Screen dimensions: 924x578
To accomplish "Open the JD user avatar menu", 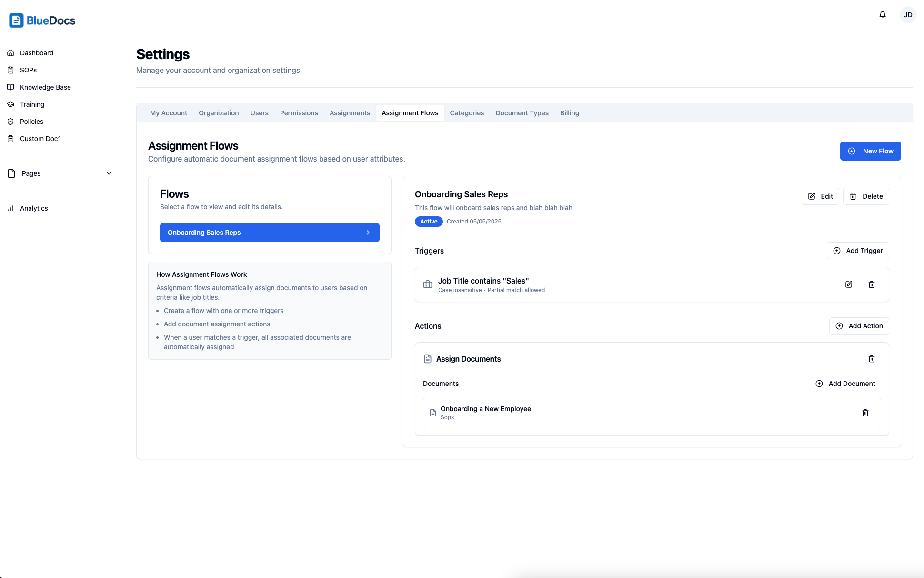I will pyautogui.click(x=908, y=15).
